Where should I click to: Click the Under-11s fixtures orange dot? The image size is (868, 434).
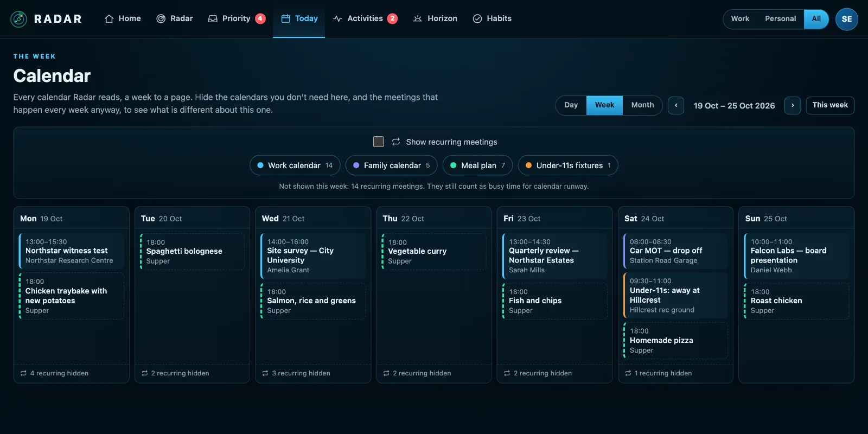[x=528, y=165]
